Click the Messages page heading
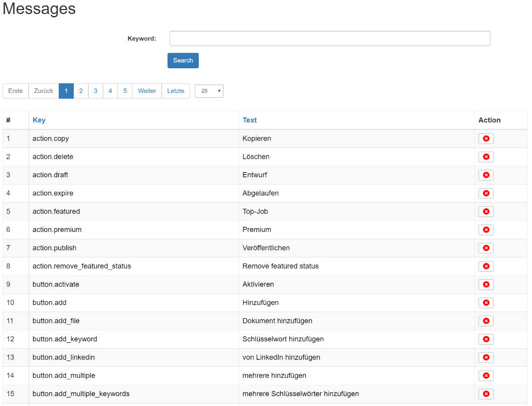The width and height of the screenshot is (532, 406). [39, 9]
